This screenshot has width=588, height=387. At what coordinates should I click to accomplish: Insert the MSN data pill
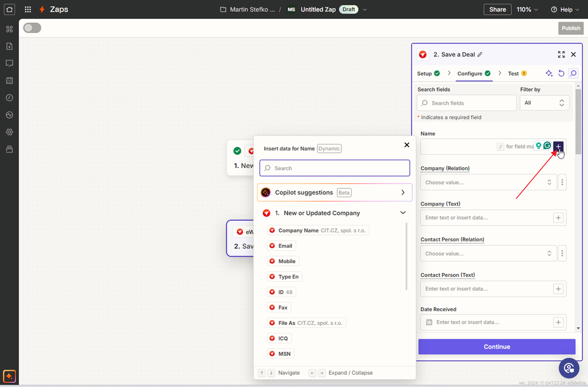click(280, 354)
